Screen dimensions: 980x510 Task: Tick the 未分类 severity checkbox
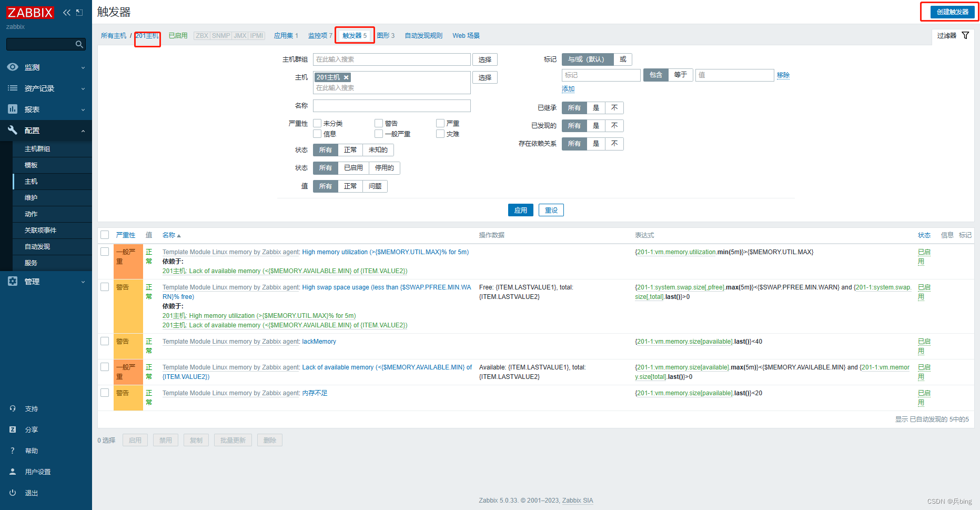click(x=317, y=123)
